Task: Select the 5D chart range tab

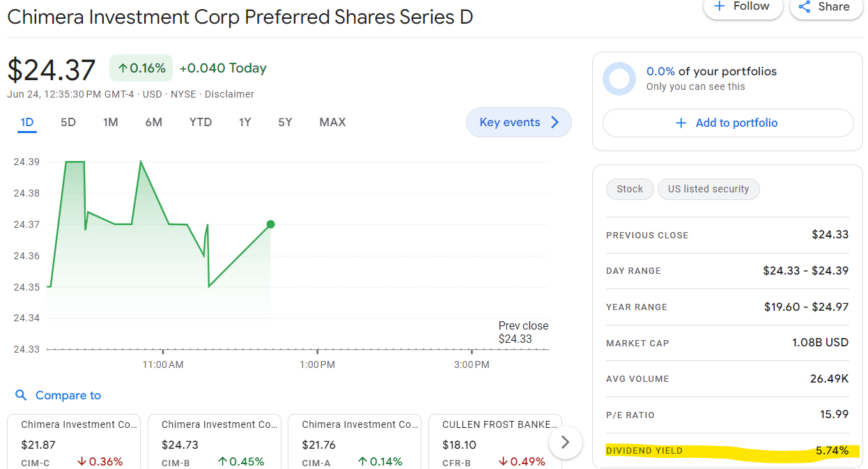Action: click(68, 123)
